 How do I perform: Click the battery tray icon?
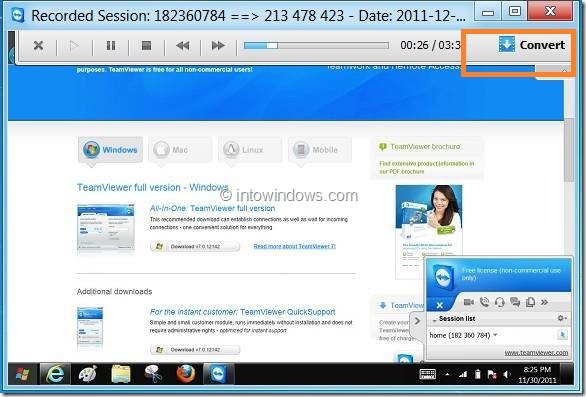point(478,374)
